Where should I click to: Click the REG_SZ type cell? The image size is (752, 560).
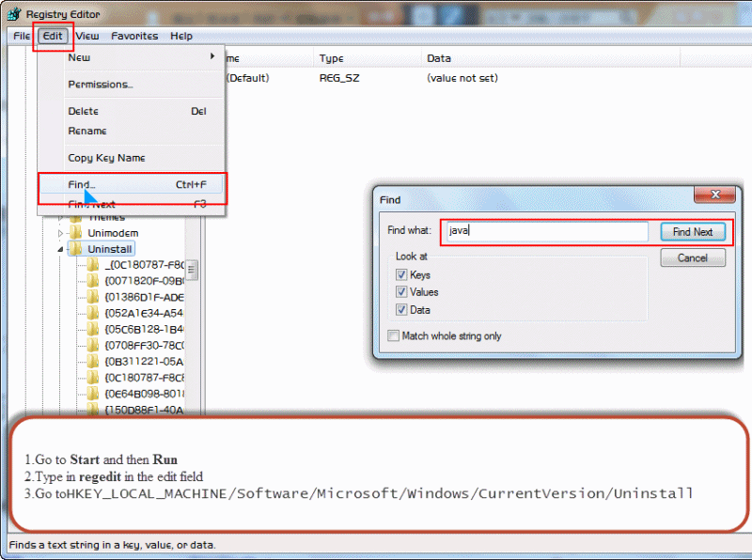pos(339,78)
